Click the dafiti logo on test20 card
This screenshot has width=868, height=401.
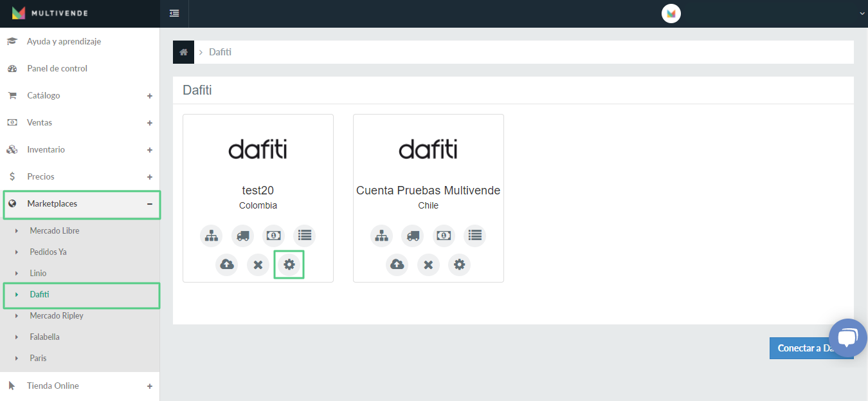point(258,149)
